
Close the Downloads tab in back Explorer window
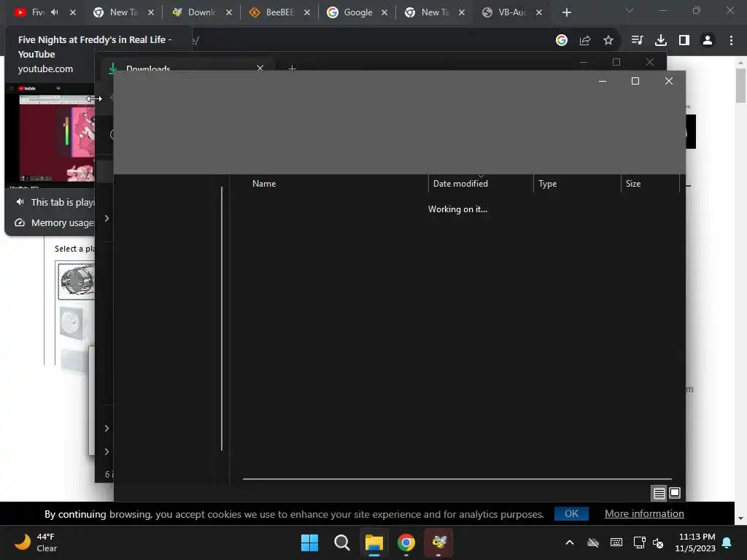pos(260,68)
